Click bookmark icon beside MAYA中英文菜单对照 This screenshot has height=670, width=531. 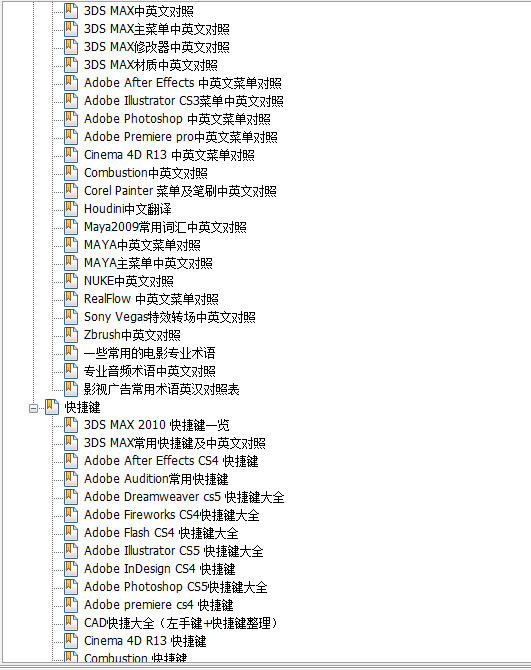click(71, 245)
